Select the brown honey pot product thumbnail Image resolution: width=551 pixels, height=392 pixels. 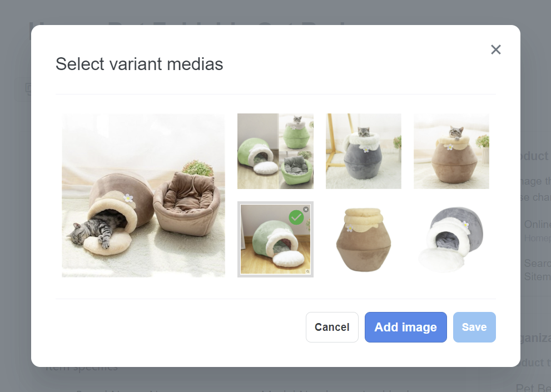pyautogui.click(x=364, y=240)
